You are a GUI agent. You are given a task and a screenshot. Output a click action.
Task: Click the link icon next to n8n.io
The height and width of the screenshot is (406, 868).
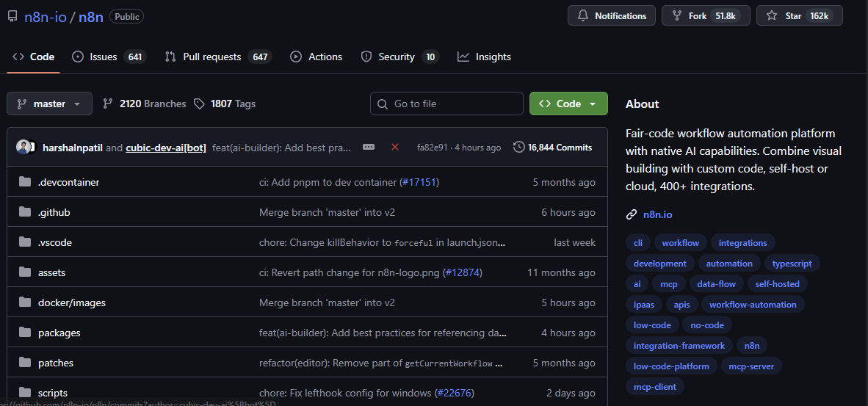632,214
